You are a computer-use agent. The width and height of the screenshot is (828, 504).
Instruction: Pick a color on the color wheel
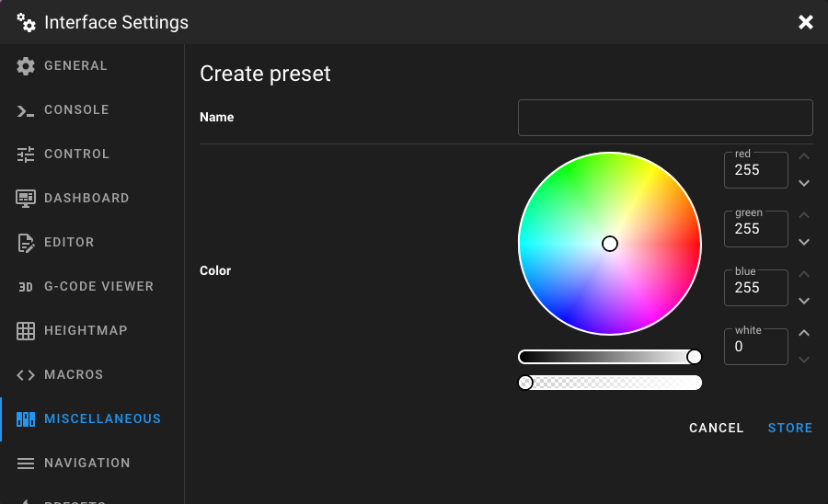[609, 244]
